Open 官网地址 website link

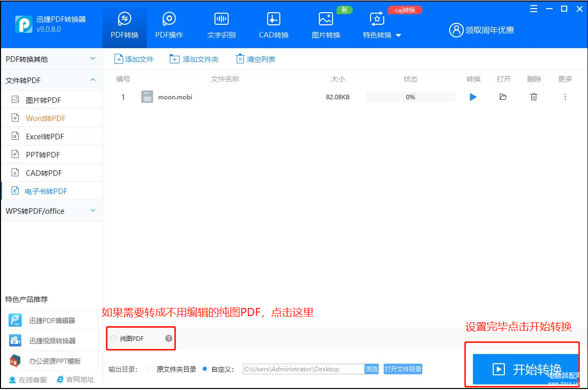[x=76, y=380]
